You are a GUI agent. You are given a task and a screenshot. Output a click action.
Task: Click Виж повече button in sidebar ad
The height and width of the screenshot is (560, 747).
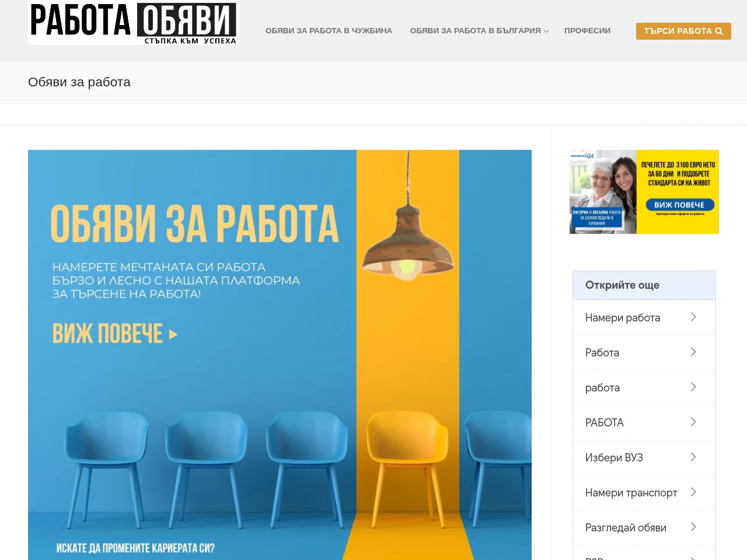(x=680, y=205)
